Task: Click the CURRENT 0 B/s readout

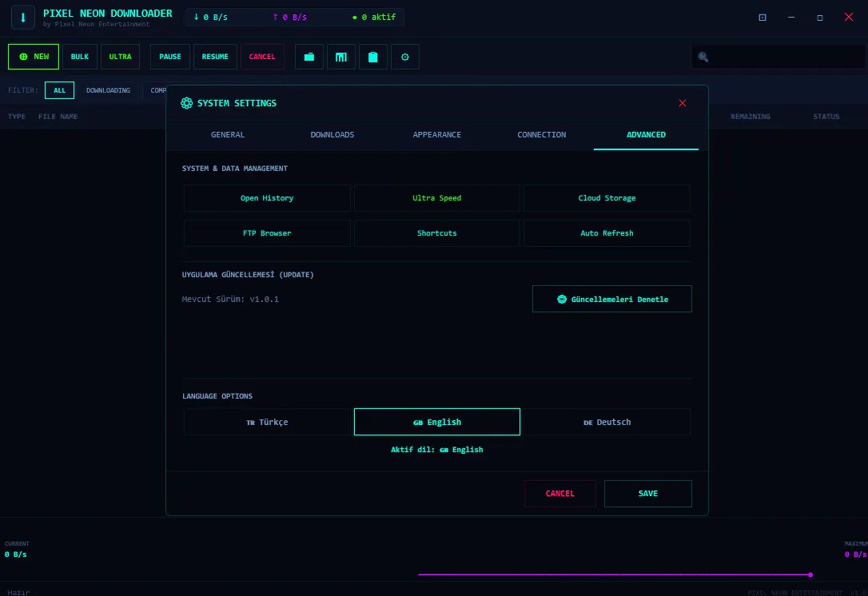Action: tap(17, 549)
